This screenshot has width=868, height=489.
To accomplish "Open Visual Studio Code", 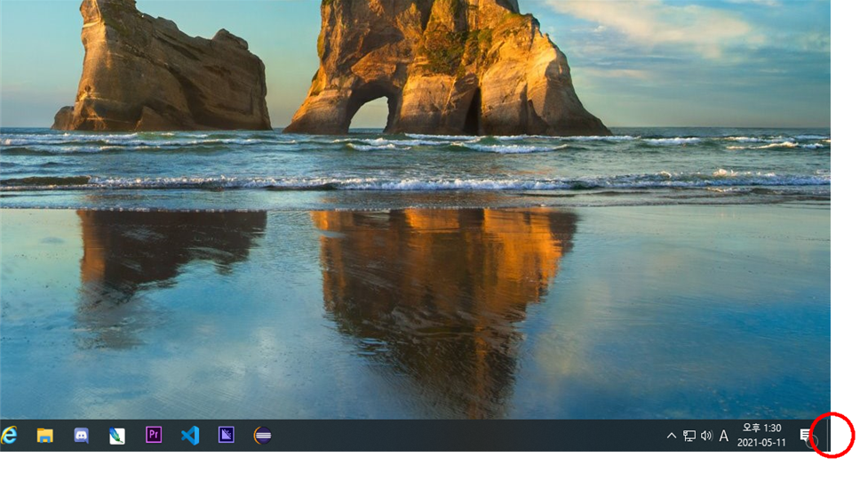I will click(x=190, y=436).
